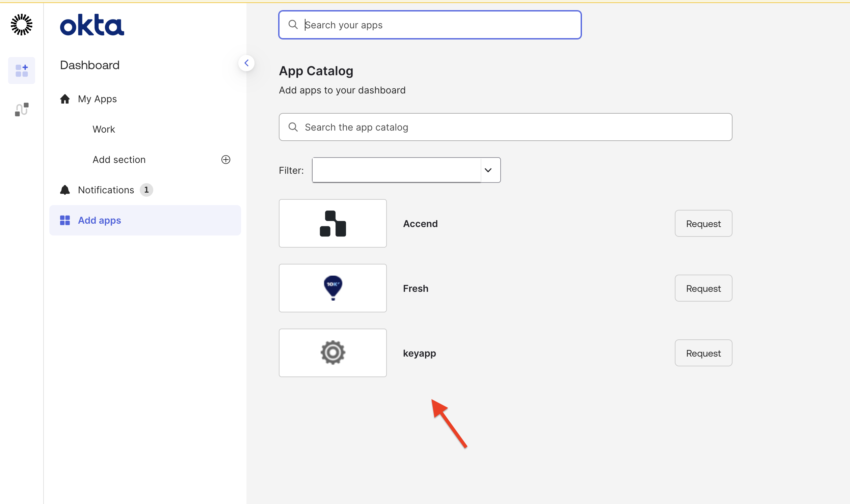Viewport: 850px width, 504px height.
Task: Click into the Filter combo box
Action: [x=396, y=170]
